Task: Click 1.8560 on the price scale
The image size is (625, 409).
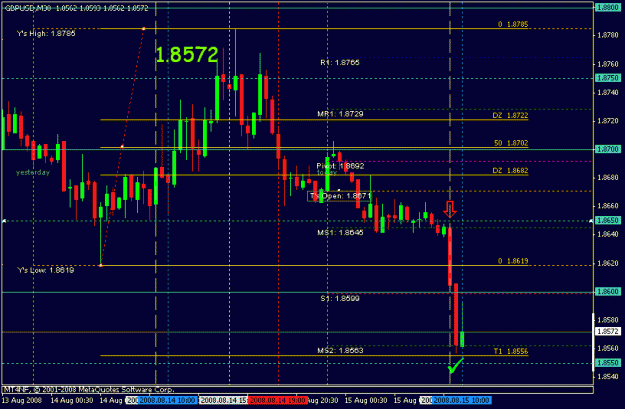Action: 608,348
